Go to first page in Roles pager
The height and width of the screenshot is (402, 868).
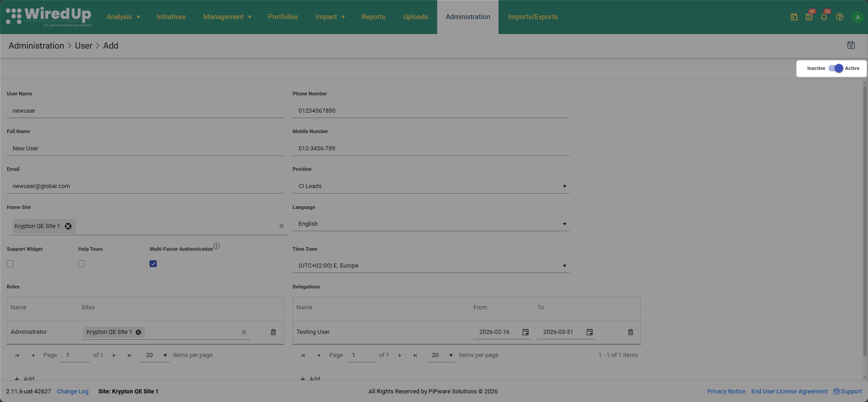[17, 355]
